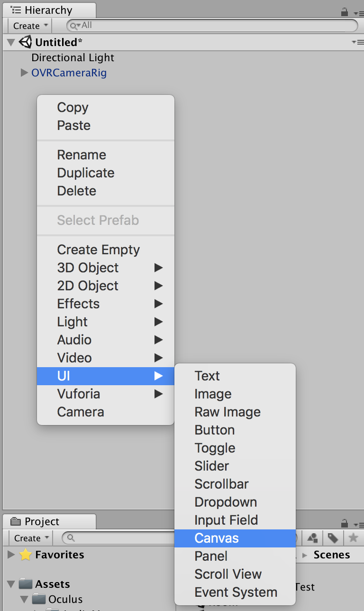Screen dimensions: 364x611
Task: Click the Unity logo beside Untitled scene
Action: pos(26,42)
